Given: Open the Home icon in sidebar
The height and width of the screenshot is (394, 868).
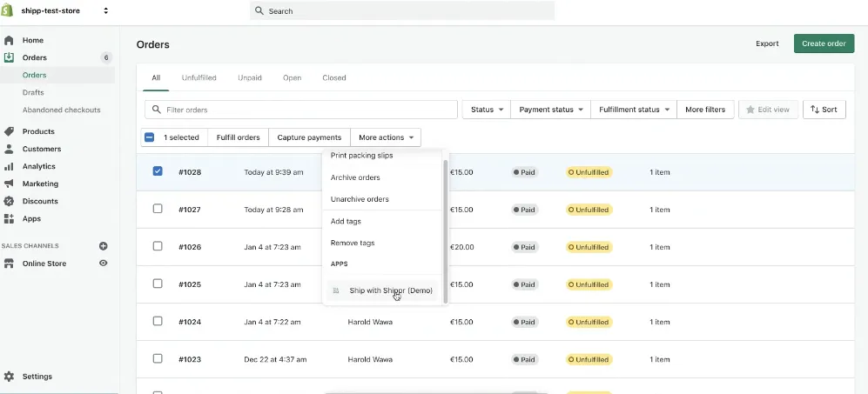Looking at the screenshot, I should click(x=9, y=40).
